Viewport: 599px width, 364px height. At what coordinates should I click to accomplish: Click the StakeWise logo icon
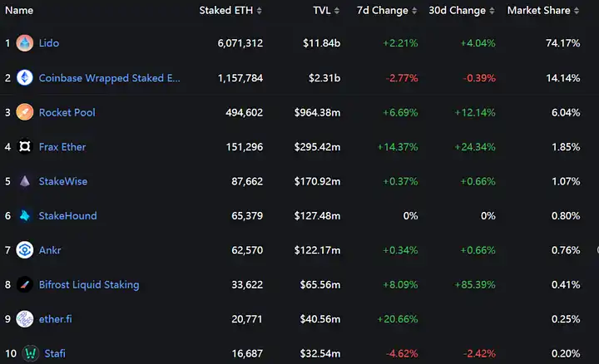click(25, 181)
